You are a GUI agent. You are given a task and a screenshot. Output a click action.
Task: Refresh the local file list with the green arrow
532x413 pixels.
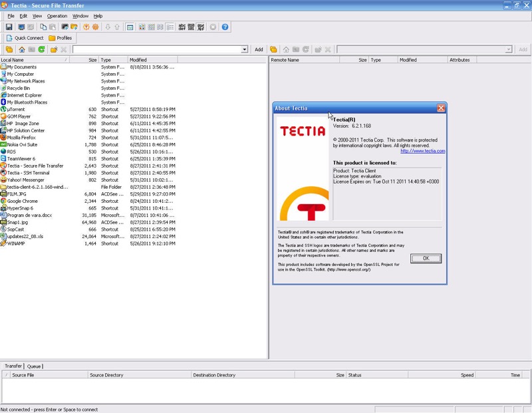click(41, 50)
